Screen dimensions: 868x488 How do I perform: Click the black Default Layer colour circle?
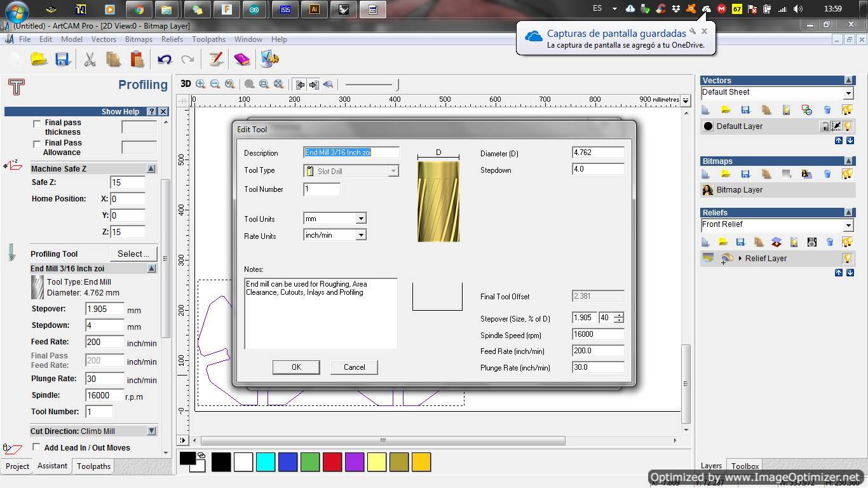tap(708, 126)
